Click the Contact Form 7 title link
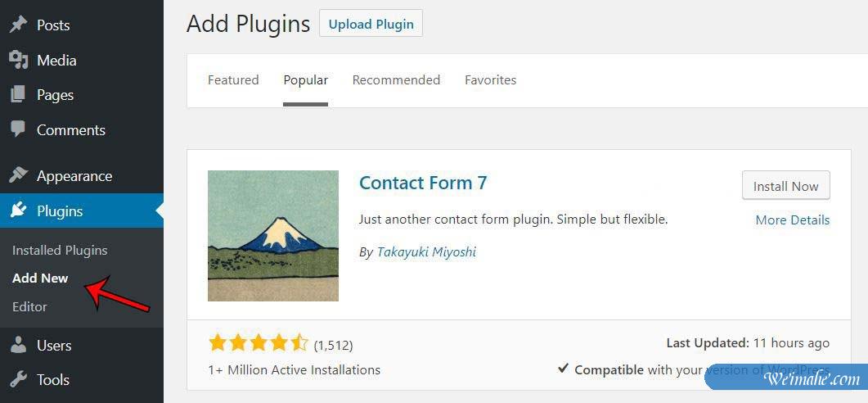868x403 pixels. (423, 183)
